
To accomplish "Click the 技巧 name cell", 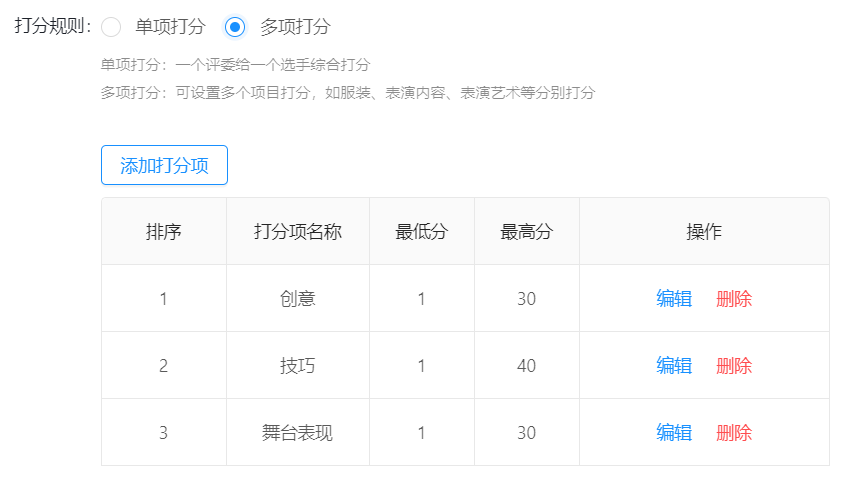I will 298,366.
